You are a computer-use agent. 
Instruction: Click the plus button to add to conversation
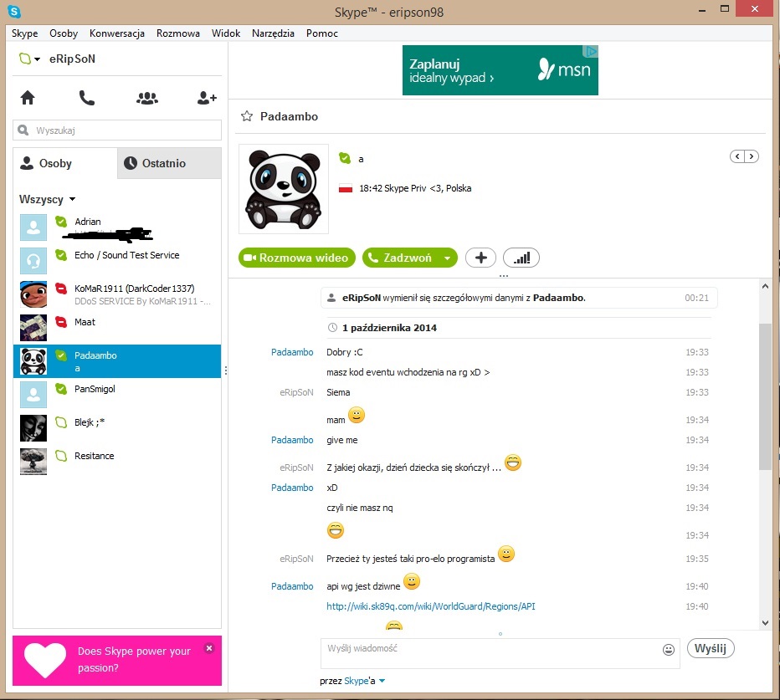tap(480, 258)
